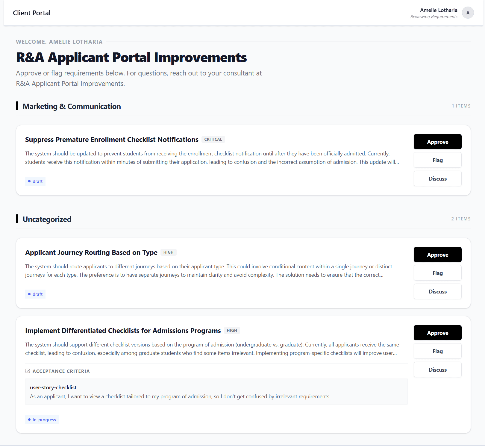The width and height of the screenshot is (485, 448).
Task: Click the avatar circle with letter A
Action: click(468, 13)
